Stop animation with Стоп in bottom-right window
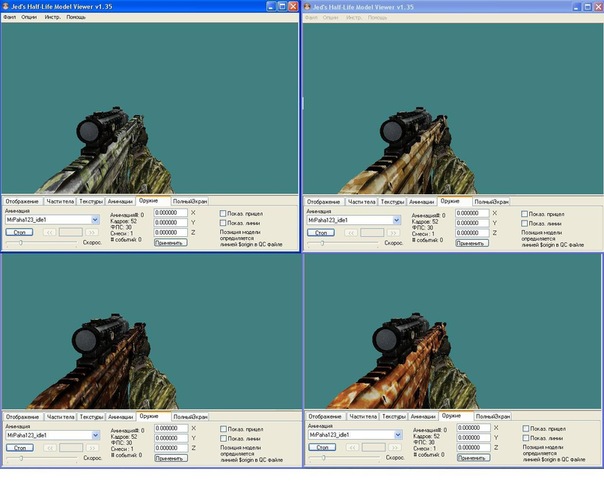This screenshot has width=604, height=483. (322, 447)
